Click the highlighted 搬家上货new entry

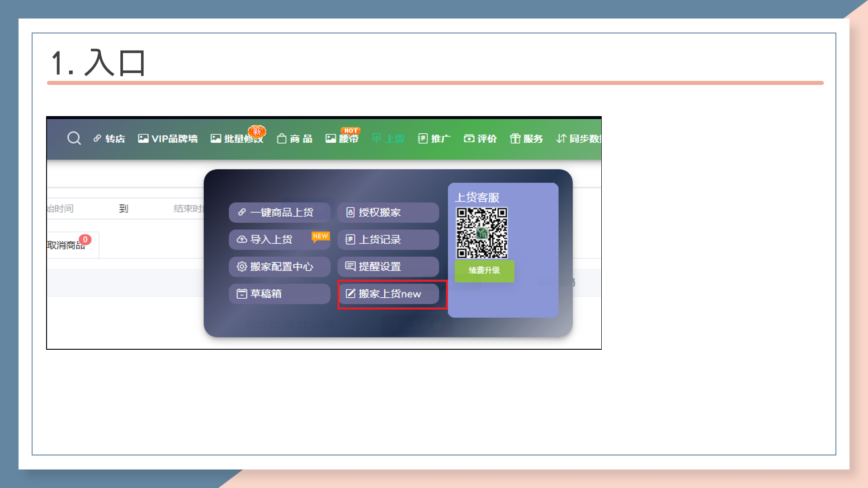pos(389,294)
